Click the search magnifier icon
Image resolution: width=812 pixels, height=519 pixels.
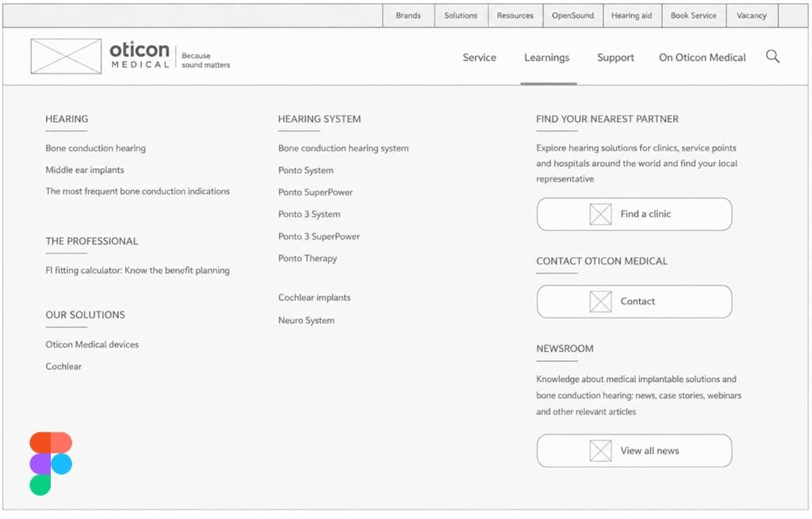click(x=772, y=56)
